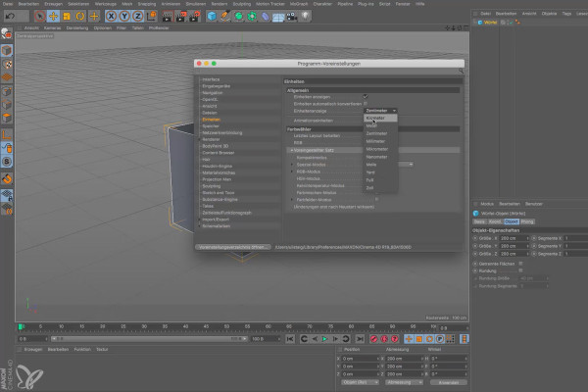Enable 'Rundung' checkbox in attributes
Image resolution: width=588 pixels, height=392 pixels.
click(520, 270)
